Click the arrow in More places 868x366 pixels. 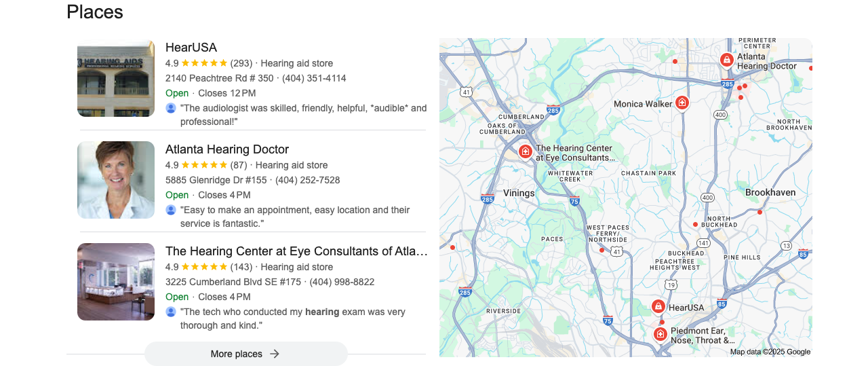[x=275, y=354]
